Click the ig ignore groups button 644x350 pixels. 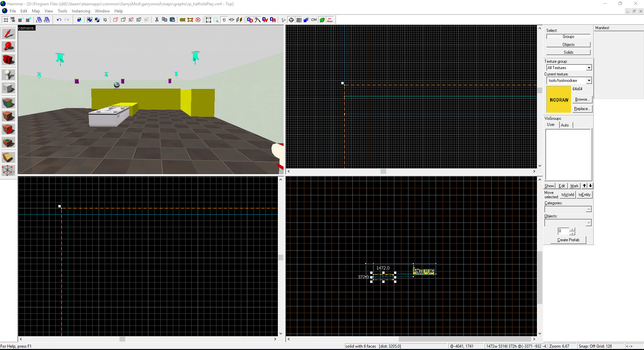point(105,20)
